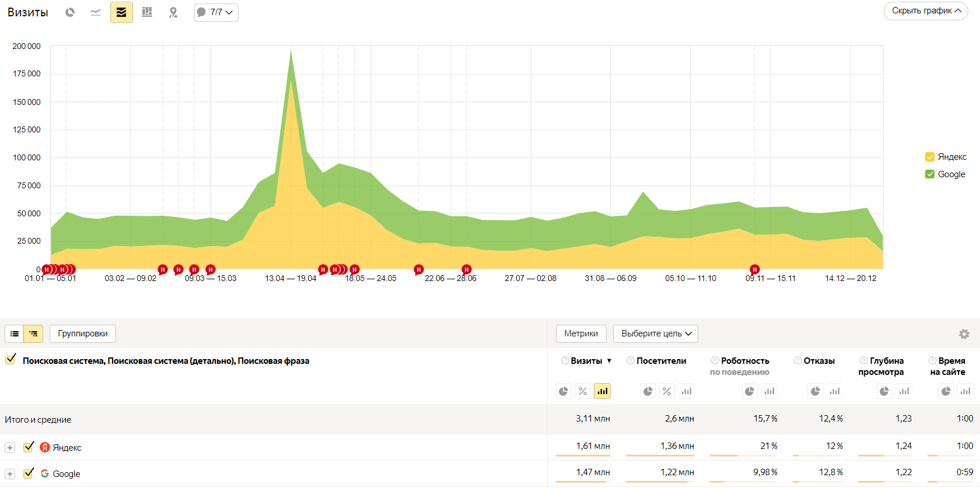
Task: Click the 15,7 % robot rate value
Action: click(x=765, y=419)
